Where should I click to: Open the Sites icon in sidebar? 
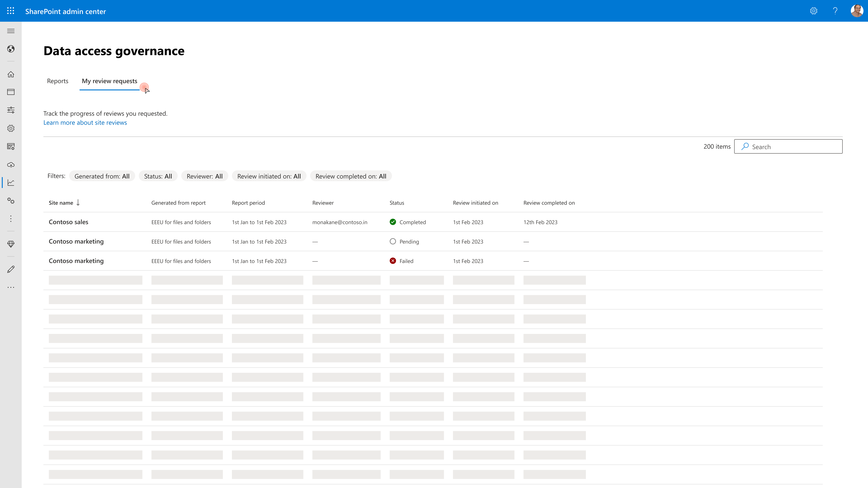(x=11, y=92)
